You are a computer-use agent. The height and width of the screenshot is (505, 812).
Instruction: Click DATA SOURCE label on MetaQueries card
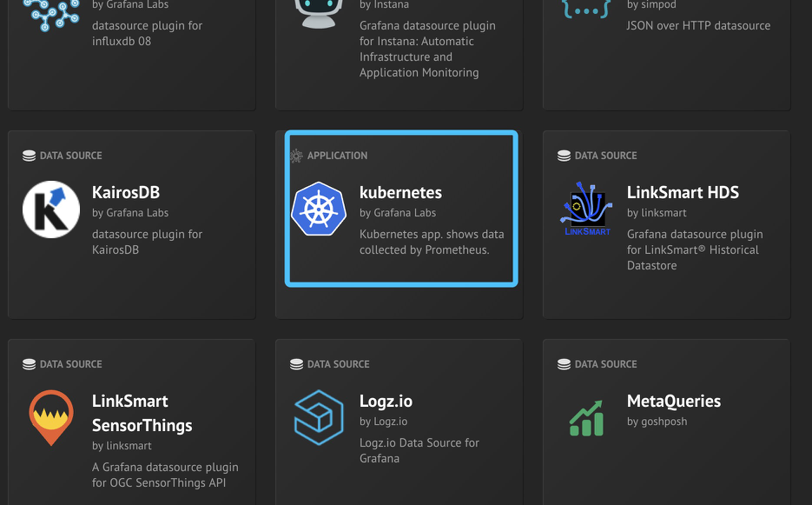click(606, 364)
